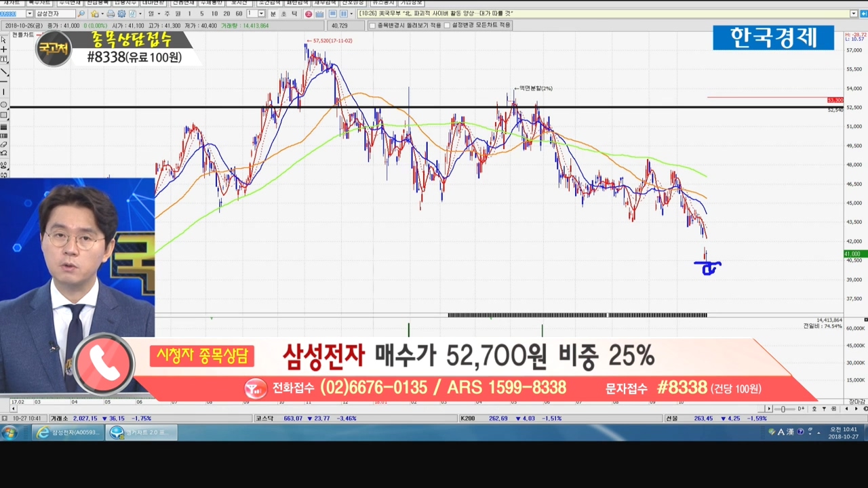Expand the news ticker dropdown arrow

tap(854, 14)
